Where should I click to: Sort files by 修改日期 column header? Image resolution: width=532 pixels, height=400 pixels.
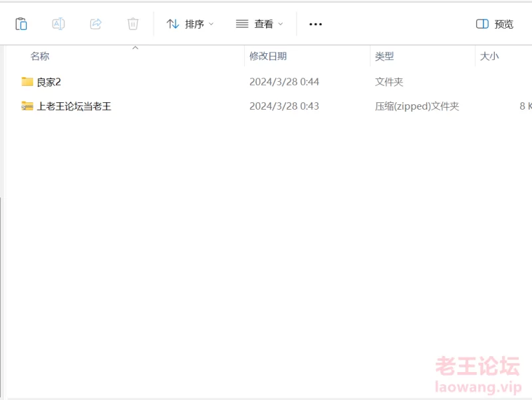pyautogui.click(x=268, y=56)
